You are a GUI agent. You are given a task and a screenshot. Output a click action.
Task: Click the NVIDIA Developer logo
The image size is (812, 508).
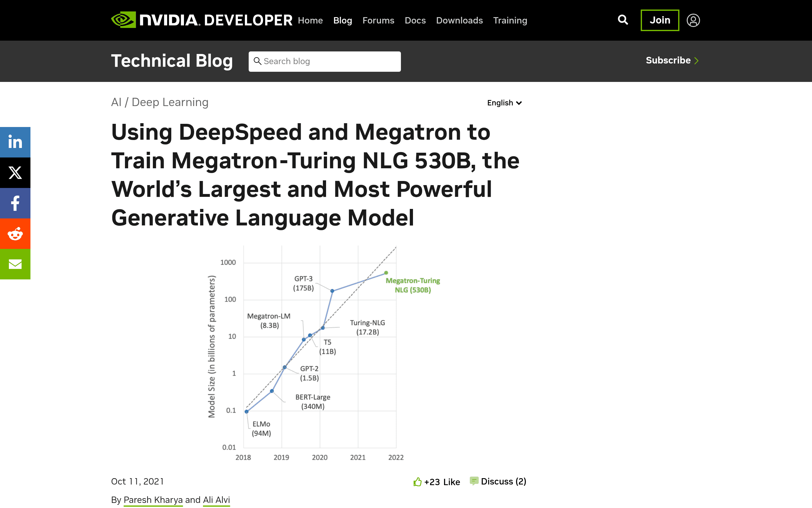point(202,20)
